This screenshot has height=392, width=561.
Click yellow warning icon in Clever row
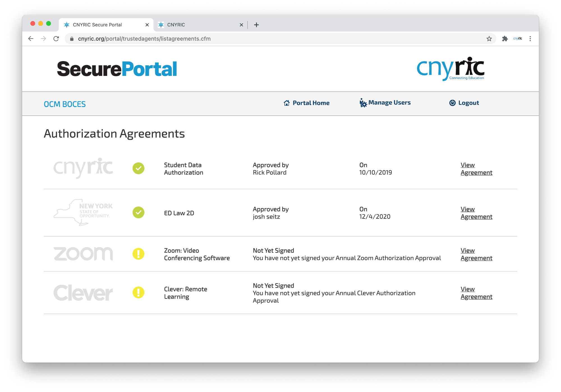(x=139, y=293)
